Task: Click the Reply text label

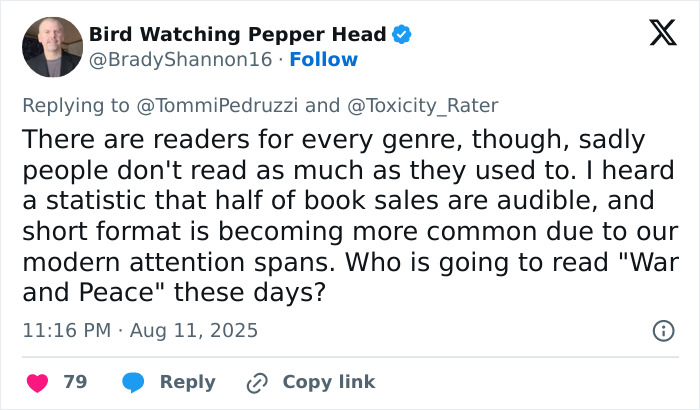Action: click(x=188, y=382)
